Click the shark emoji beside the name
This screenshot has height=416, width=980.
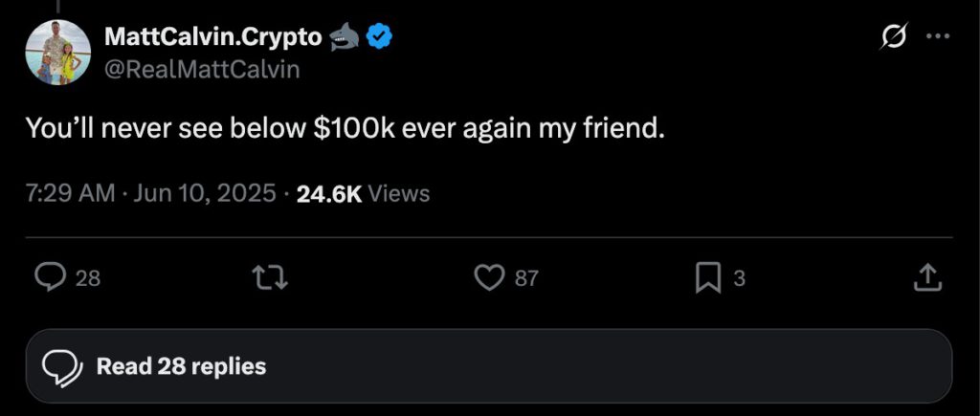tap(344, 37)
